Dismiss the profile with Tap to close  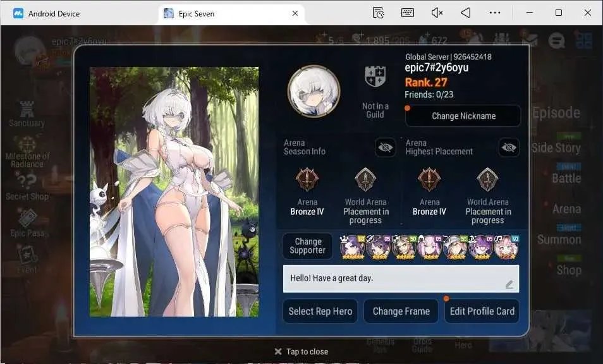pyautogui.click(x=301, y=351)
